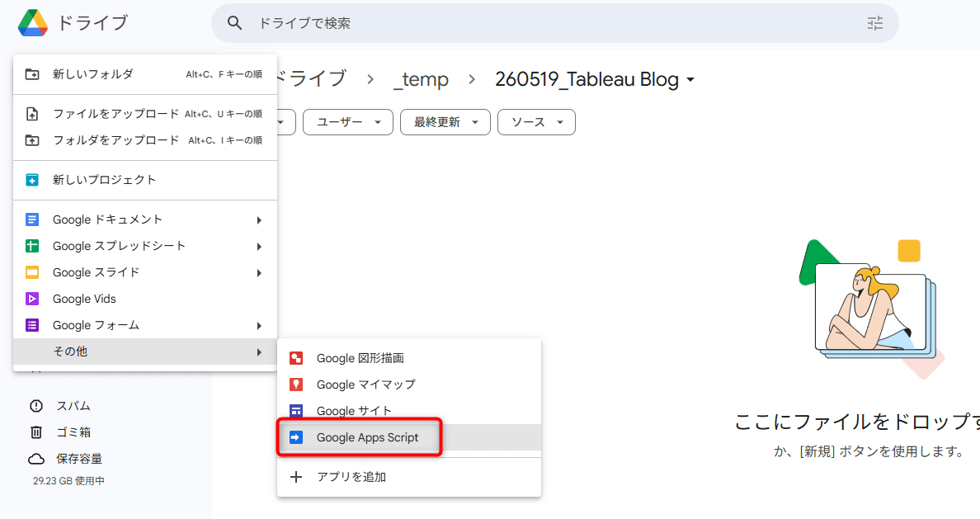
Task: Click the ドライブ title text next to logo
Action: tap(92, 23)
